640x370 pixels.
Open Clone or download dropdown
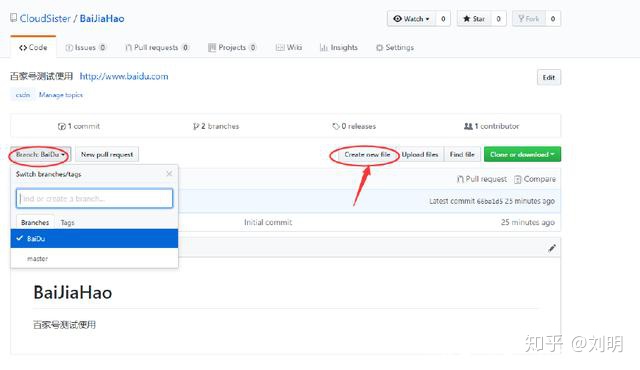[522, 154]
